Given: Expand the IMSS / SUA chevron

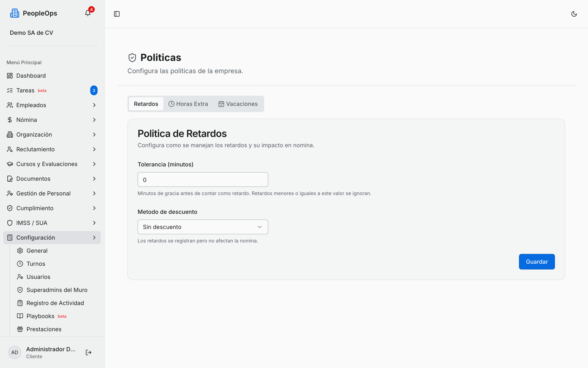Looking at the screenshot, I should point(94,223).
